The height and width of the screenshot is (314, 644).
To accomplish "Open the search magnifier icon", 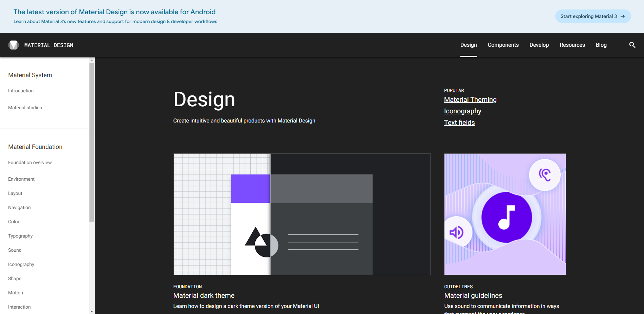I will click(x=632, y=45).
